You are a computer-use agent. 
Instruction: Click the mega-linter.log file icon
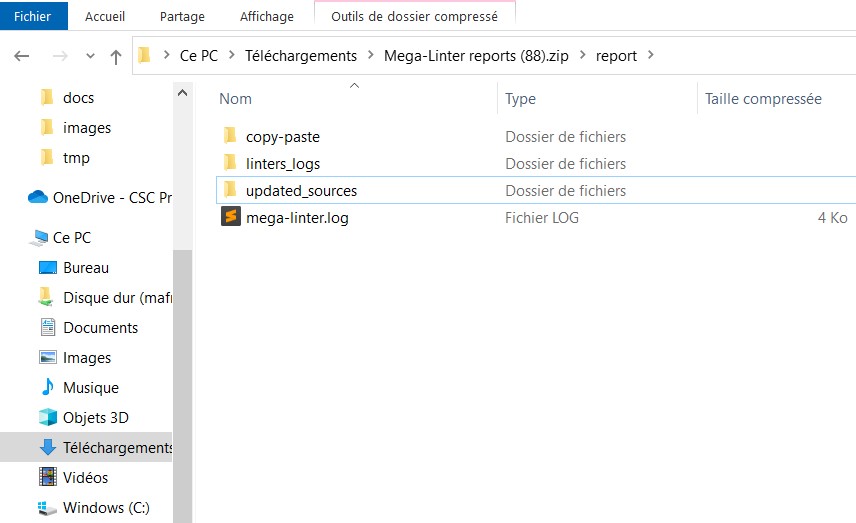pos(230,217)
